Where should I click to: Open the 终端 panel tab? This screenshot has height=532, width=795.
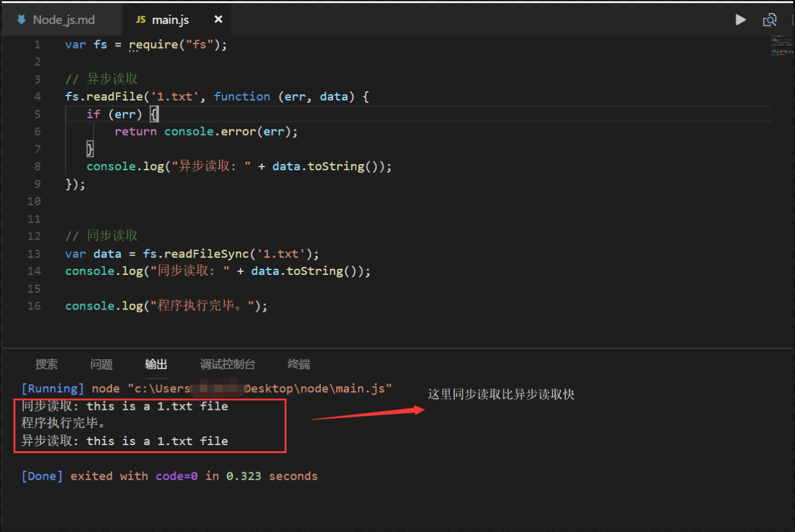point(299,364)
